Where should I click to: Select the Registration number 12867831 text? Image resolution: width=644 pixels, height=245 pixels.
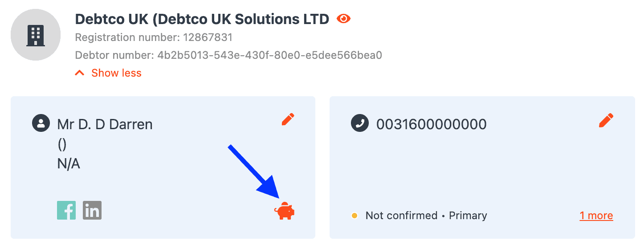tap(154, 37)
